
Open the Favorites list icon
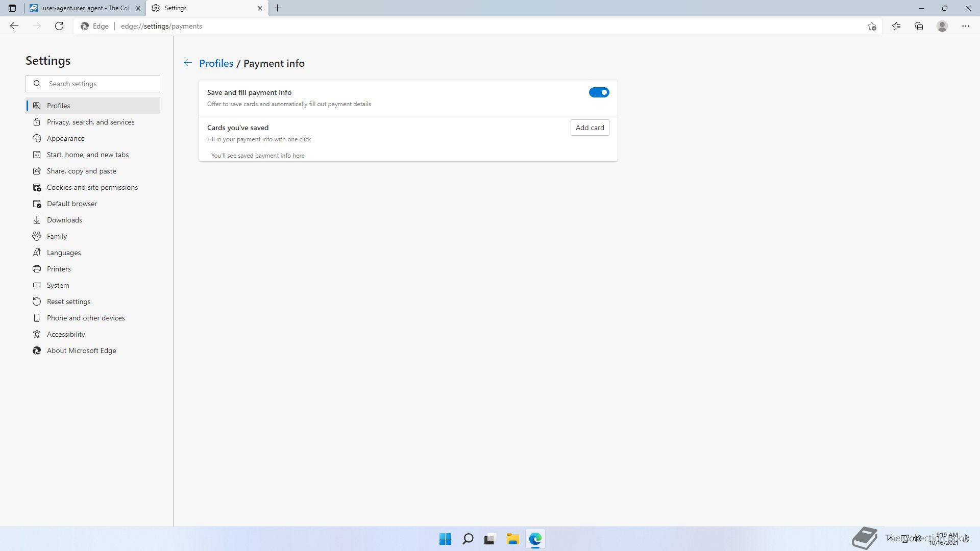pyautogui.click(x=896, y=26)
